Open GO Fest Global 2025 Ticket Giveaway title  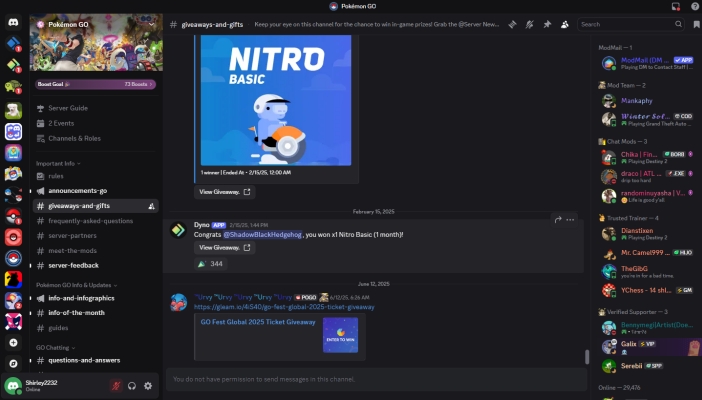pos(258,322)
